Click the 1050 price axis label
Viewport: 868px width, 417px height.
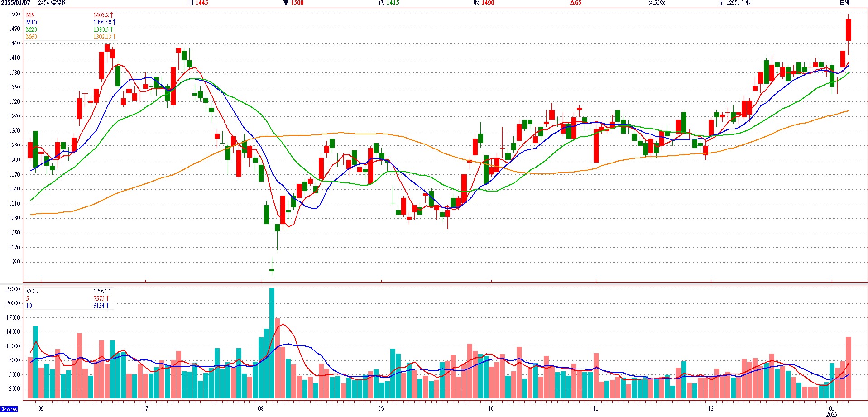[x=14, y=233]
